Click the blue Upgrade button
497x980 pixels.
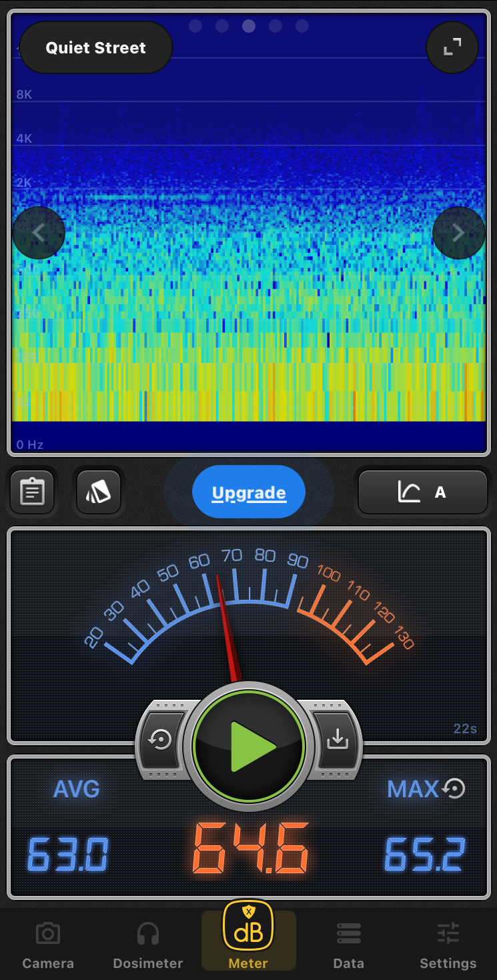pyautogui.click(x=249, y=493)
